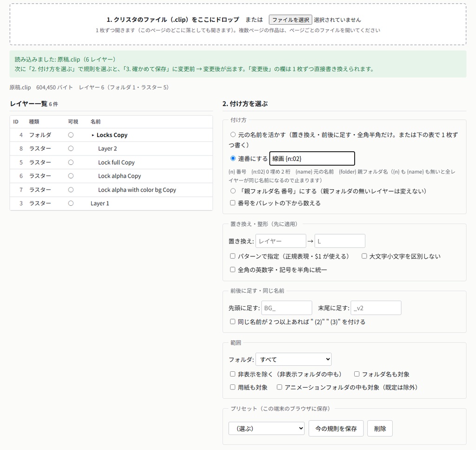
Task: Select the 連番にする radio option
Action: pyautogui.click(x=233, y=158)
